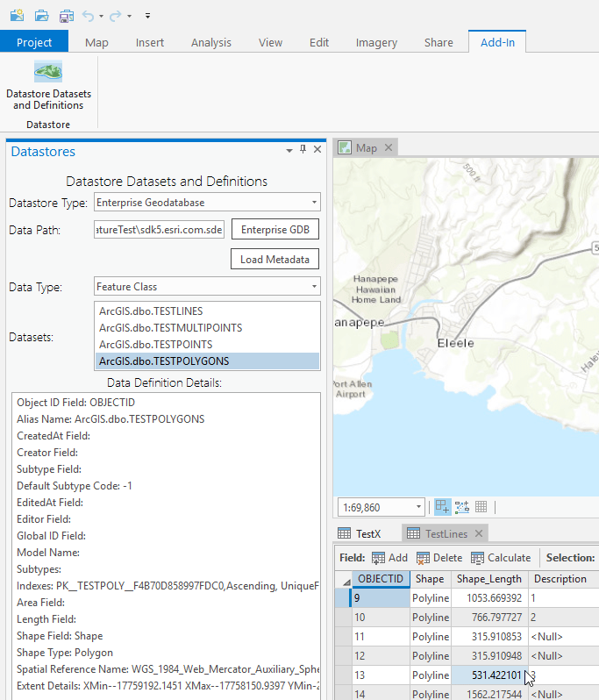The height and width of the screenshot is (700, 599).
Task: Click the Save Project icon
Action: tap(66, 16)
